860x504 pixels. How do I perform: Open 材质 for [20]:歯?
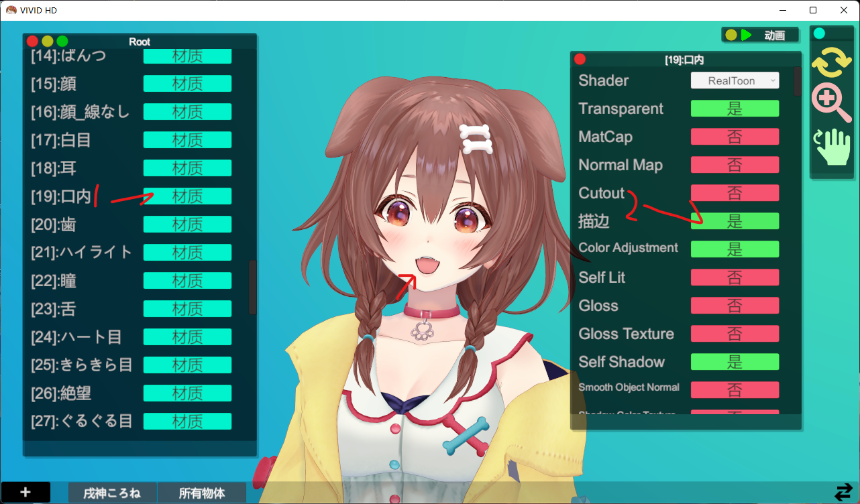pos(187,225)
